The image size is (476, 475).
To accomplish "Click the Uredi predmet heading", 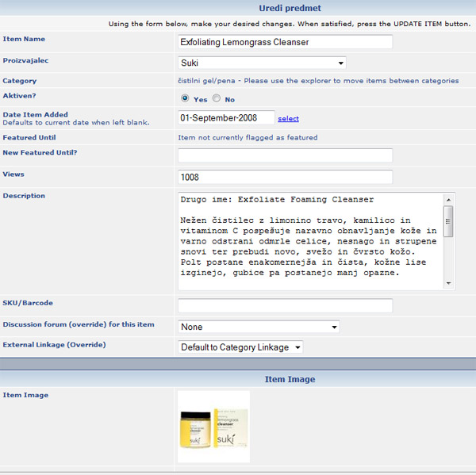I will [290, 8].
